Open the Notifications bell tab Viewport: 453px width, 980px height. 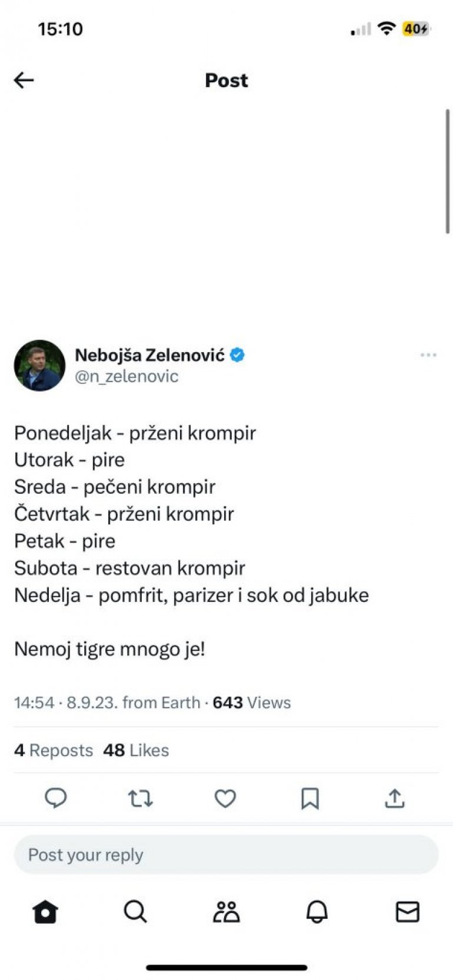pyautogui.click(x=317, y=912)
